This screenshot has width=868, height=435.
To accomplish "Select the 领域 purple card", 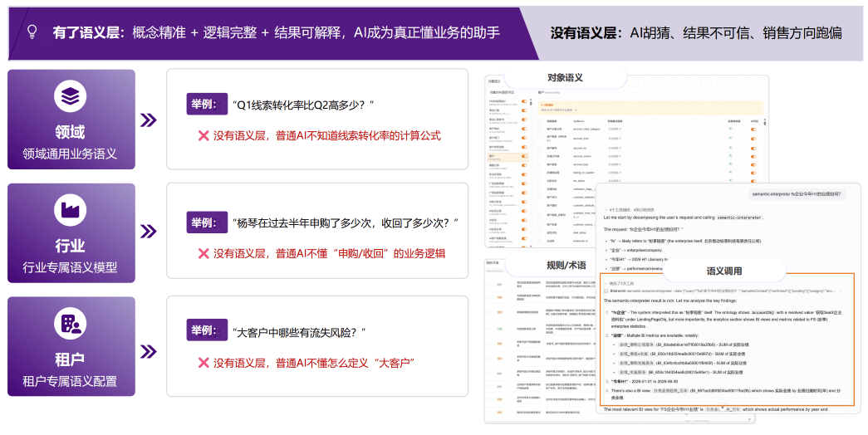I will [71, 119].
